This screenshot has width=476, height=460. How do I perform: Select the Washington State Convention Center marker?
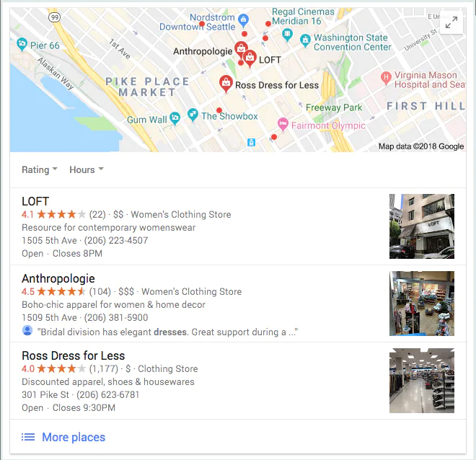click(305, 41)
